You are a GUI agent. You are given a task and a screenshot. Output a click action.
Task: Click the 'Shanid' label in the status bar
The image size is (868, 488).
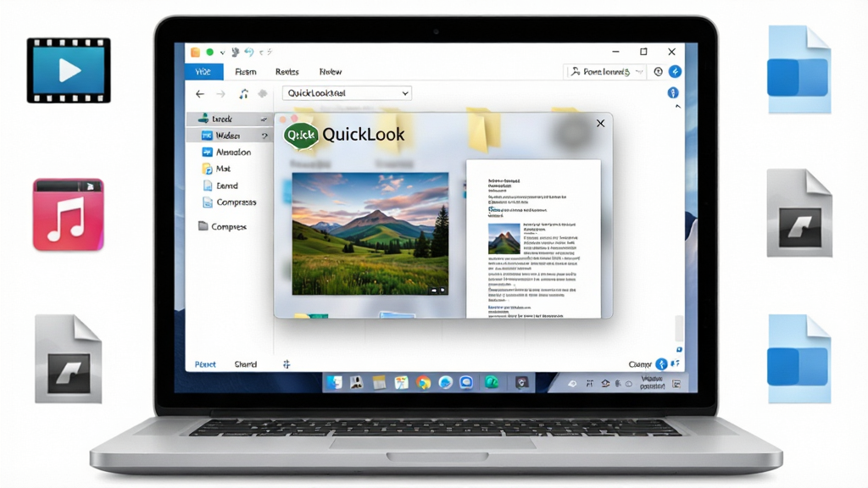click(x=245, y=364)
